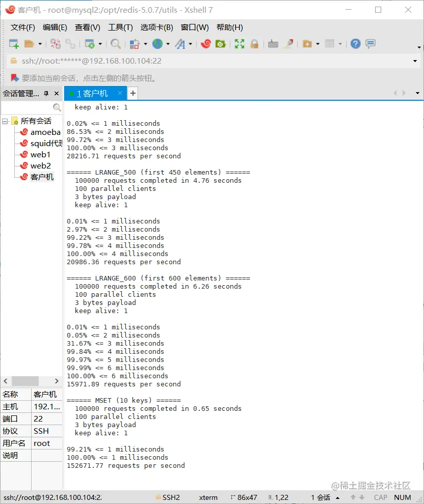Expand the color scheme dropdown arrow
The width and height of the screenshot is (424, 504).
click(x=145, y=44)
